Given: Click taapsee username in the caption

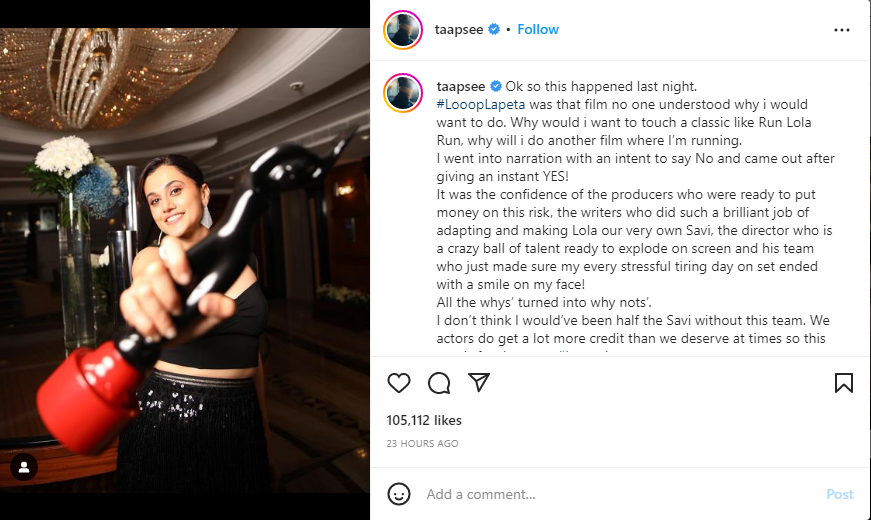Looking at the screenshot, I should (x=458, y=87).
